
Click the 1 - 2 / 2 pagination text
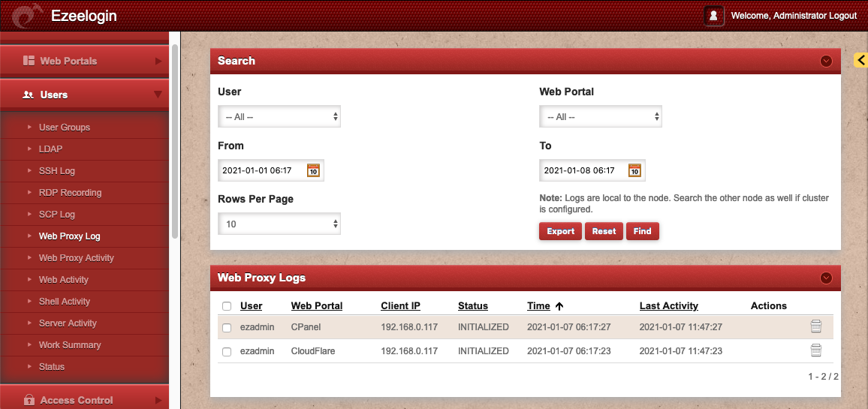coord(823,376)
